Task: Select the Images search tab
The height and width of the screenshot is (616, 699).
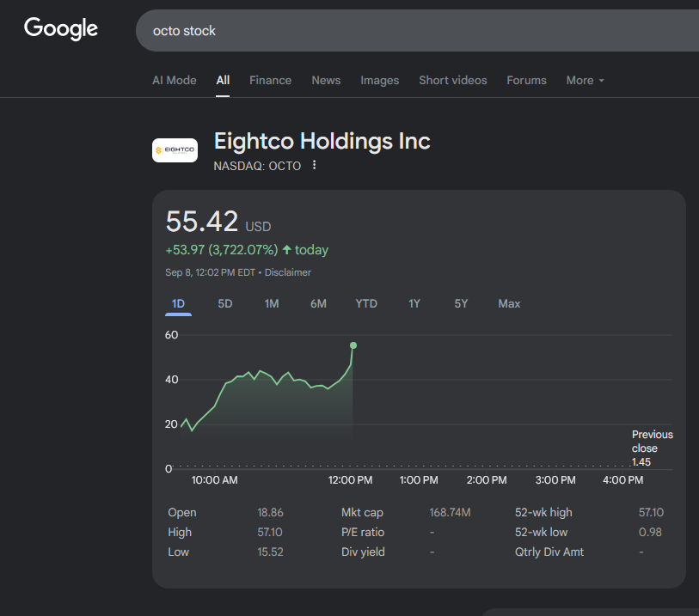Action: (x=379, y=81)
